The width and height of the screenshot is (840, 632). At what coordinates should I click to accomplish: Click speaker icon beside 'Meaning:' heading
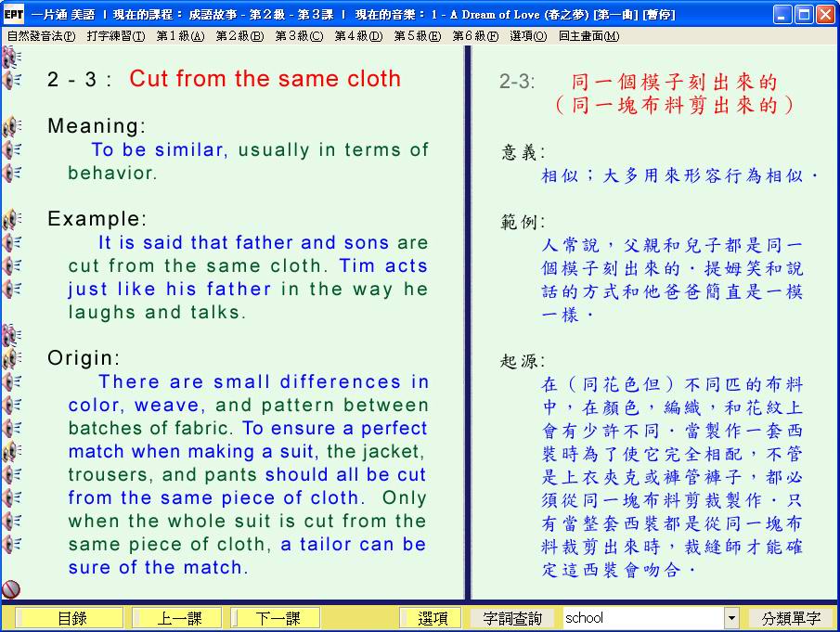pyautogui.click(x=11, y=126)
